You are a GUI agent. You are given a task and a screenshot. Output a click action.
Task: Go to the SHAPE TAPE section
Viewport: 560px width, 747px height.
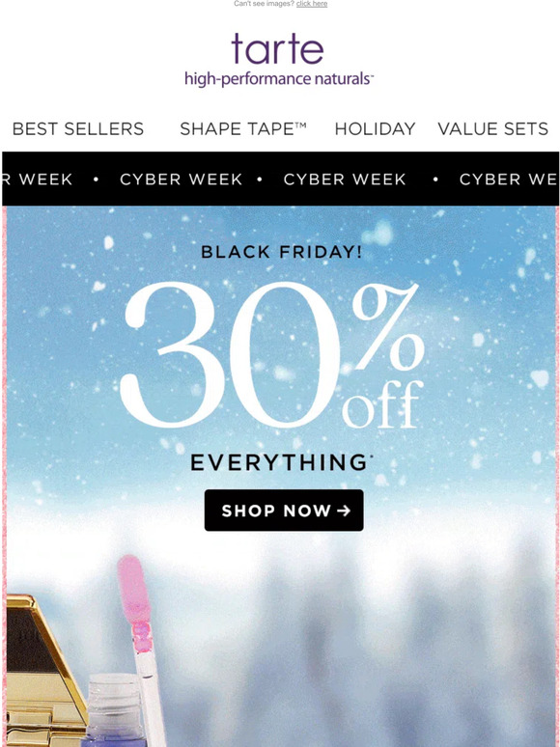243,128
